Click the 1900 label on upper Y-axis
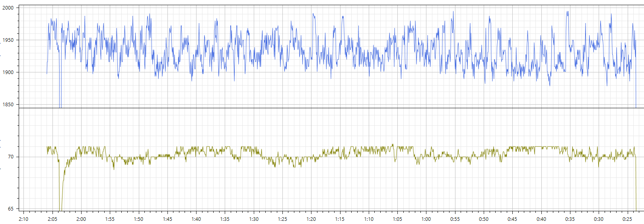 (8, 72)
